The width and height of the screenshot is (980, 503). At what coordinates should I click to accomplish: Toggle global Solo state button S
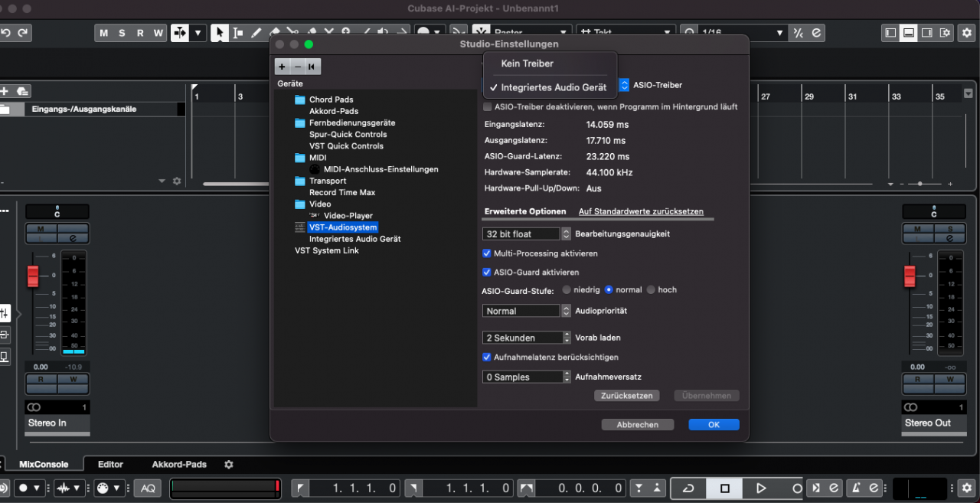click(122, 33)
